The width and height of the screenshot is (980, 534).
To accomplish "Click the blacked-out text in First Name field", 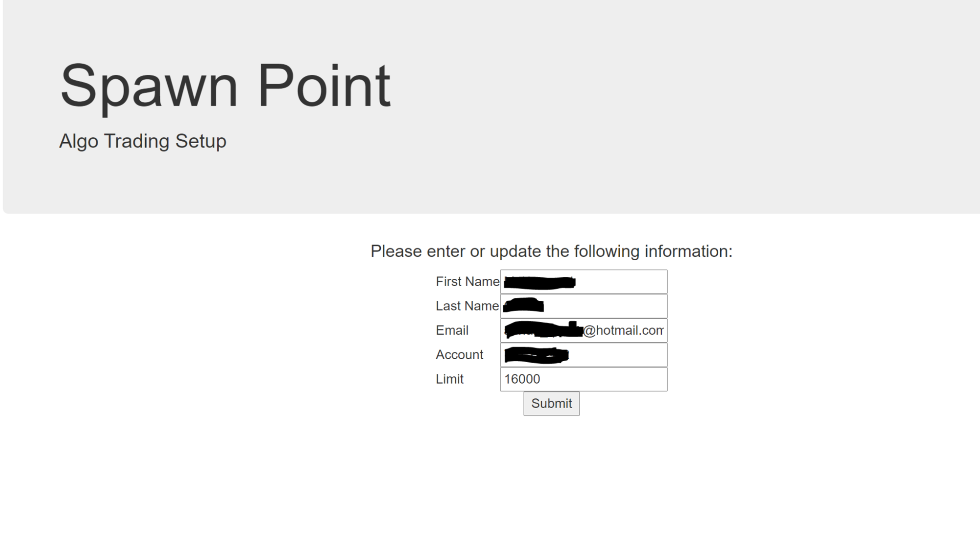I will 540,282.
